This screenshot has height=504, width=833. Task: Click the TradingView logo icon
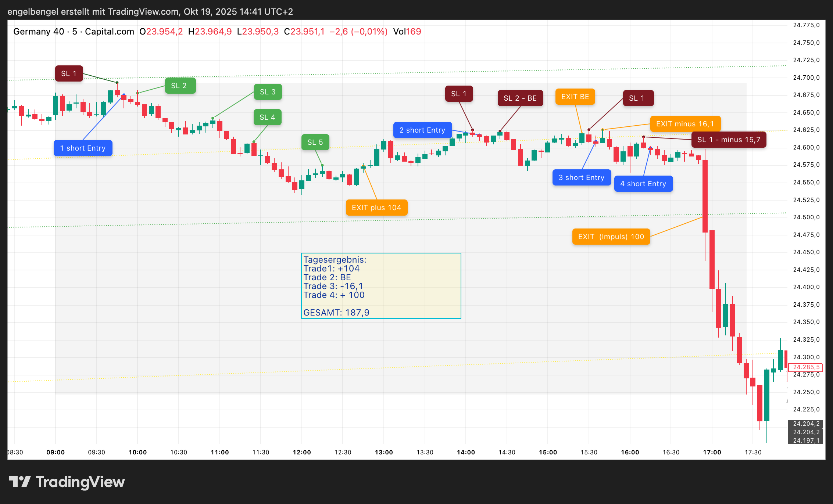coord(20,482)
